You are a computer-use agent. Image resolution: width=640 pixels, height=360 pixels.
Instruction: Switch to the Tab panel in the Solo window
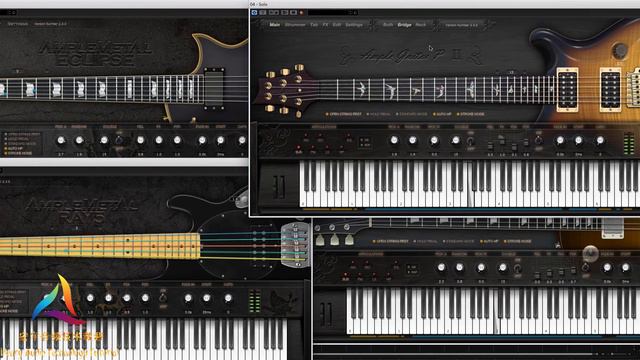(x=313, y=25)
